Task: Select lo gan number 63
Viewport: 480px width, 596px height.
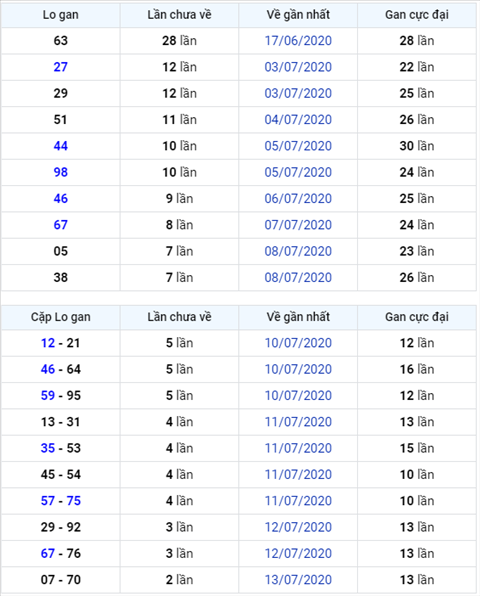Action: (x=60, y=41)
